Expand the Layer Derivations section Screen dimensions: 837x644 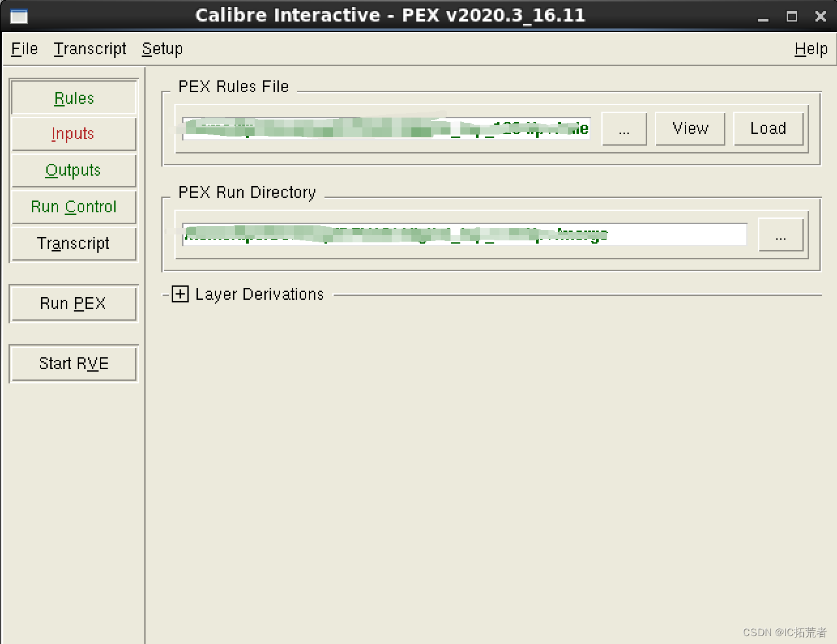[180, 295]
